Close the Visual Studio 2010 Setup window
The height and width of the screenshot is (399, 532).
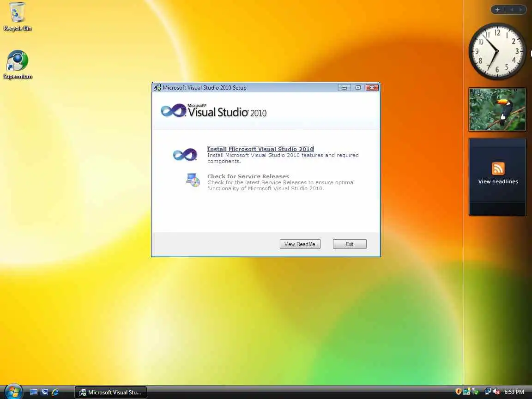coord(372,88)
